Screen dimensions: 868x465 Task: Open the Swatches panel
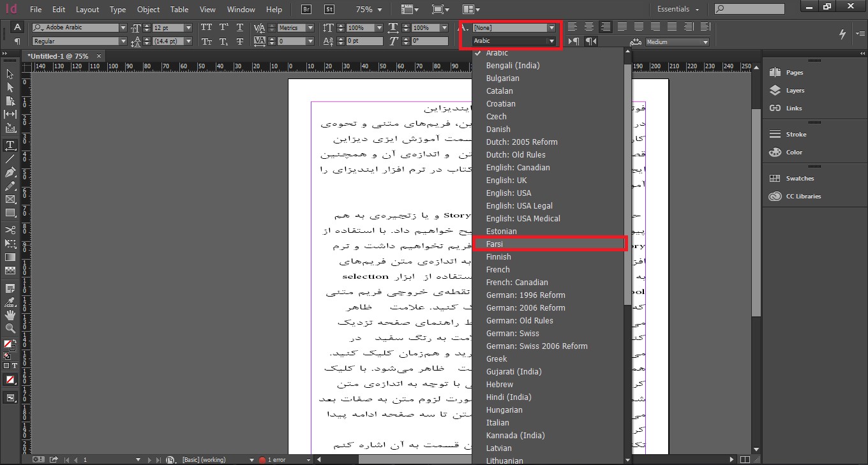tap(800, 179)
